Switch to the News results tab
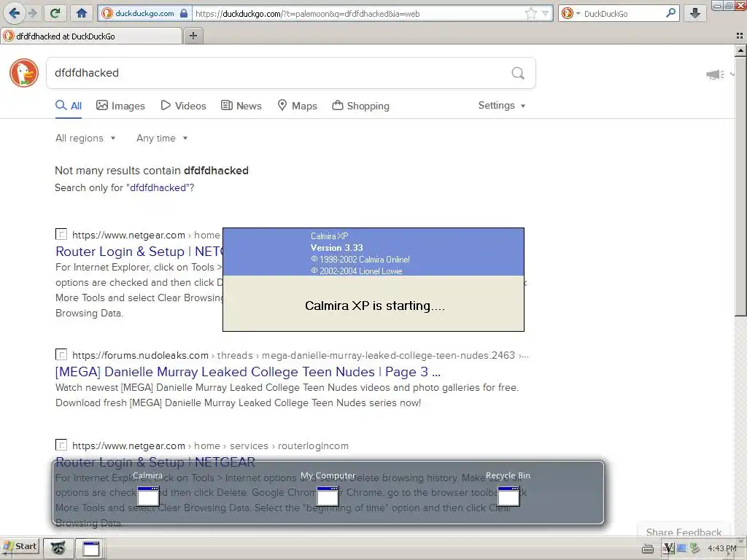The height and width of the screenshot is (560, 747). tap(241, 106)
